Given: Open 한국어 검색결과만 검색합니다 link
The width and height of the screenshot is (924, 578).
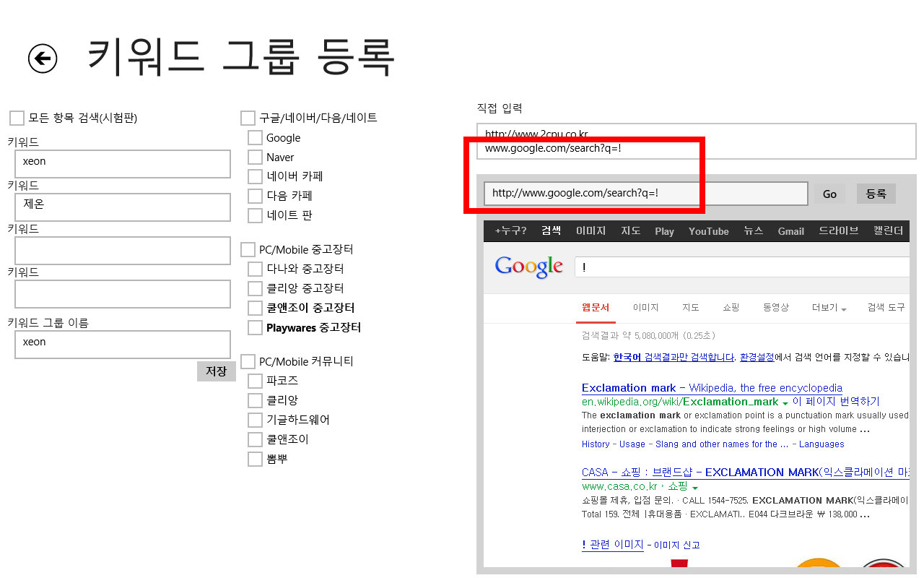Looking at the screenshot, I should [x=674, y=357].
